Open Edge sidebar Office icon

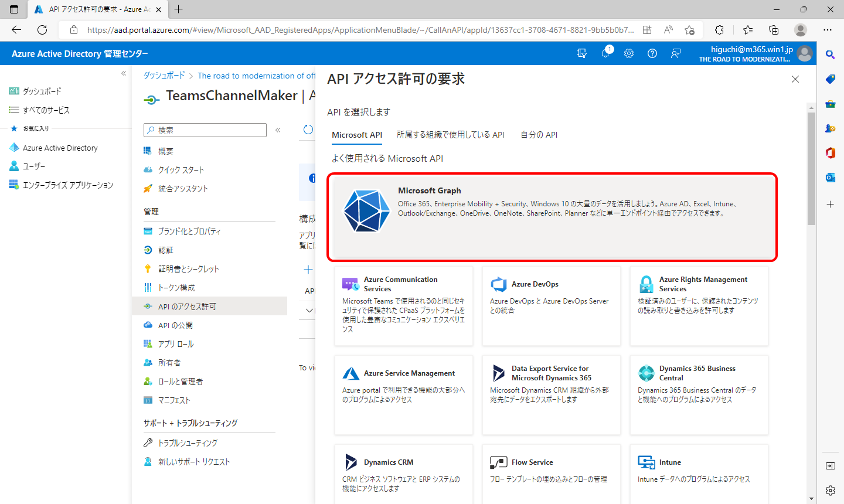831,153
